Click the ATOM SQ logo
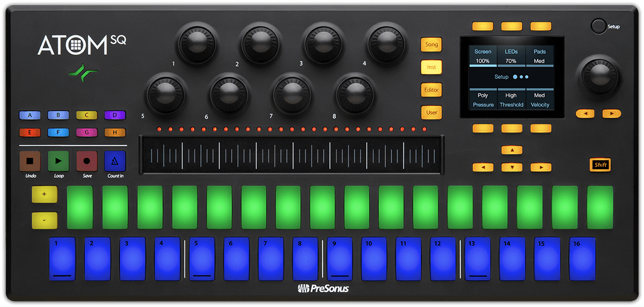Screen dimensions: 644x307 [x=82, y=46]
